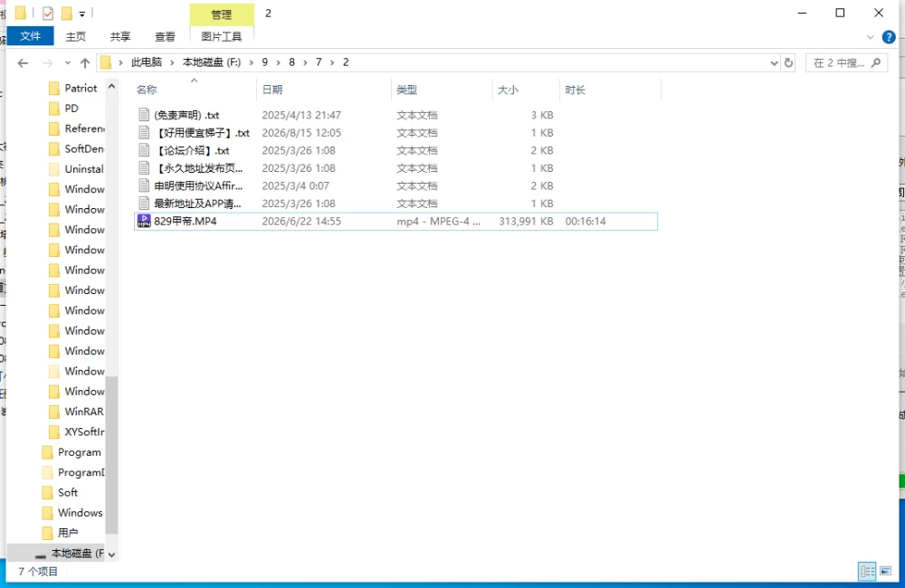Expand the address bar history dropdown

tap(774, 63)
